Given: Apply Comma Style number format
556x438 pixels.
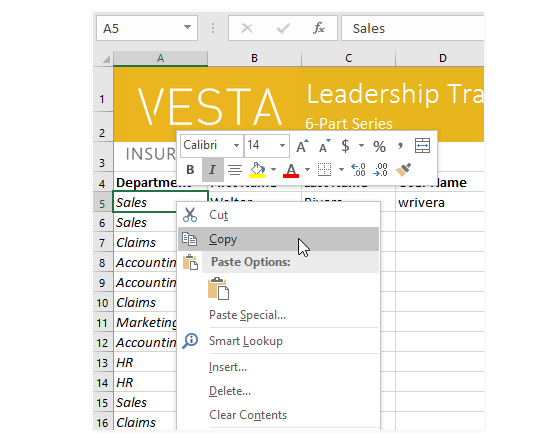Looking at the screenshot, I should click(400, 146).
